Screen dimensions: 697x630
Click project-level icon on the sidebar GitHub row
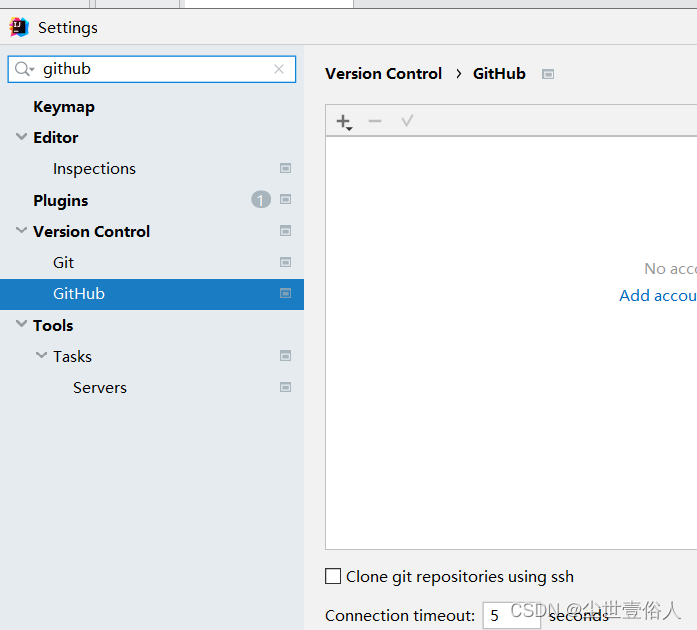[x=285, y=293]
